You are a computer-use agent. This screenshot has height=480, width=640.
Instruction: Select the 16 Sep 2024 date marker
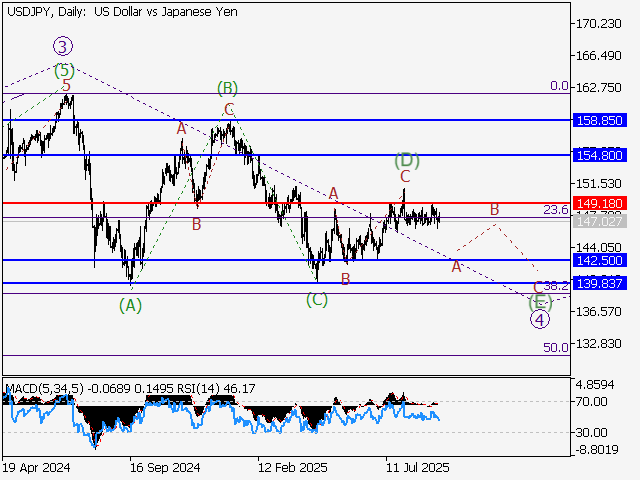[x=165, y=467]
